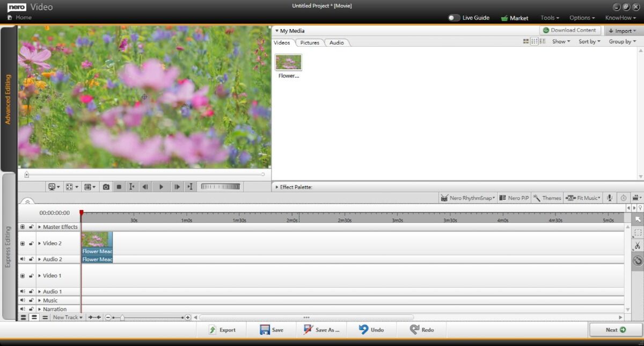
Task: Open Nero PiP
Action: tap(513, 198)
